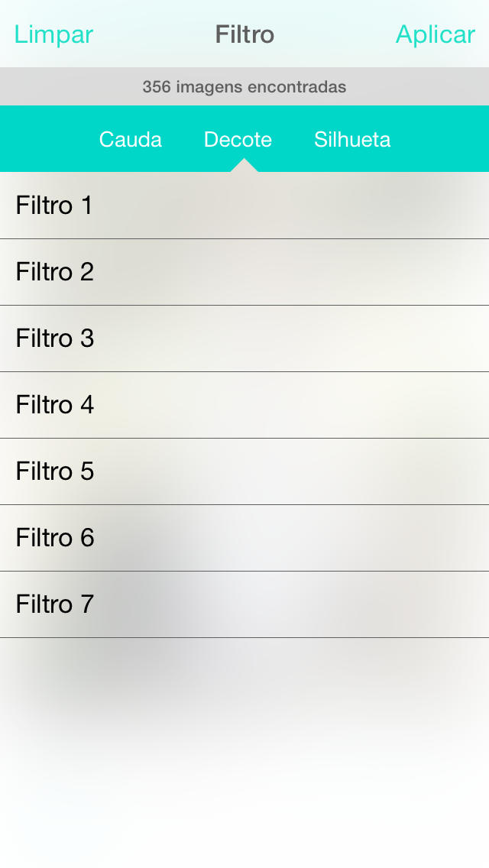This screenshot has width=489, height=868.
Task: Tap turquoise bar left of Cauda
Action: (46, 140)
